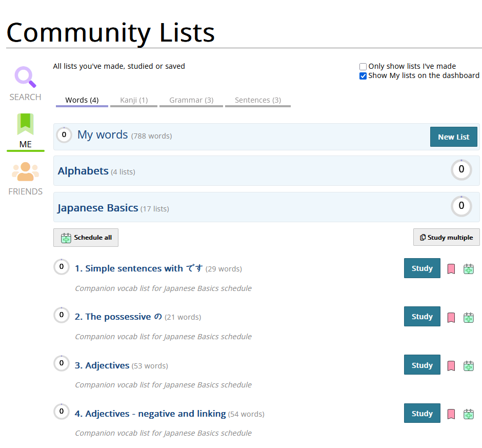Click pink bookmark for The possessive の list
Screen dimensions: 482x448
point(451,317)
